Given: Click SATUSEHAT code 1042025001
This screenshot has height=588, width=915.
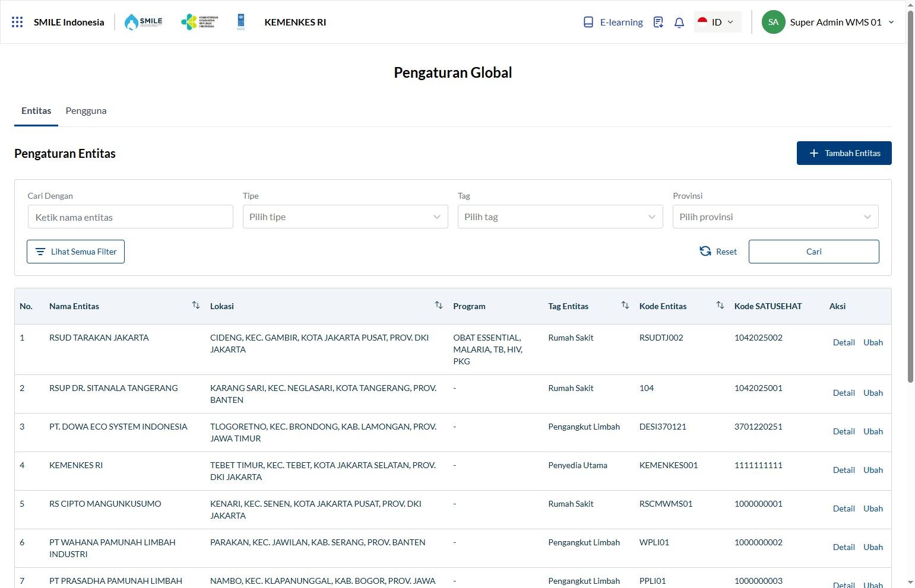Looking at the screenshot, I should tap(758, 388).
